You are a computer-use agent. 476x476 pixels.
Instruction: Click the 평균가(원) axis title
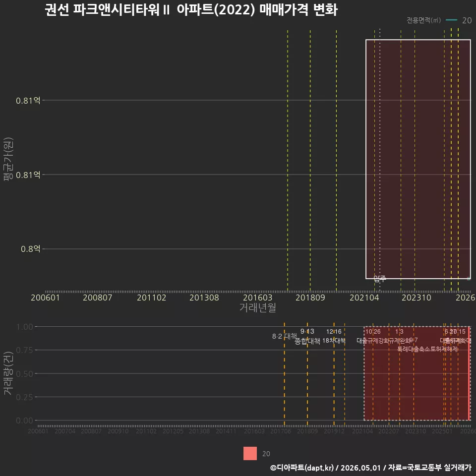click(8, 159)
